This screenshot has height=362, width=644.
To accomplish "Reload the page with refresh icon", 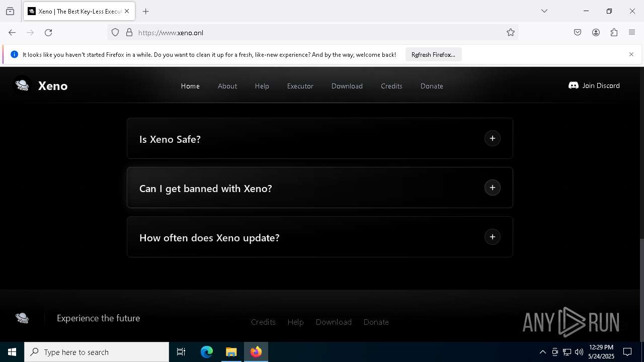I will tap(48, 33).
